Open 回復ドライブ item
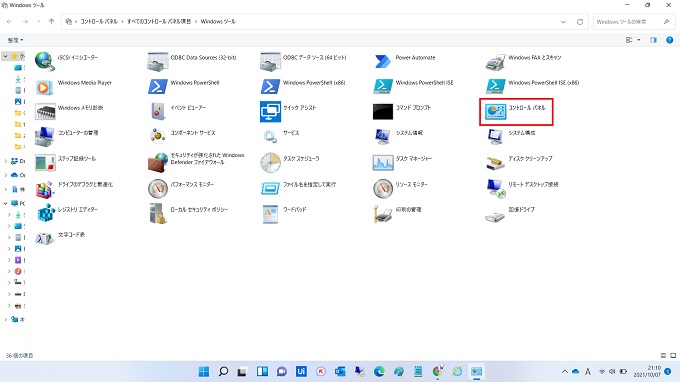The height and width of the screenshot is (382, 680). (x=510, y=213)
